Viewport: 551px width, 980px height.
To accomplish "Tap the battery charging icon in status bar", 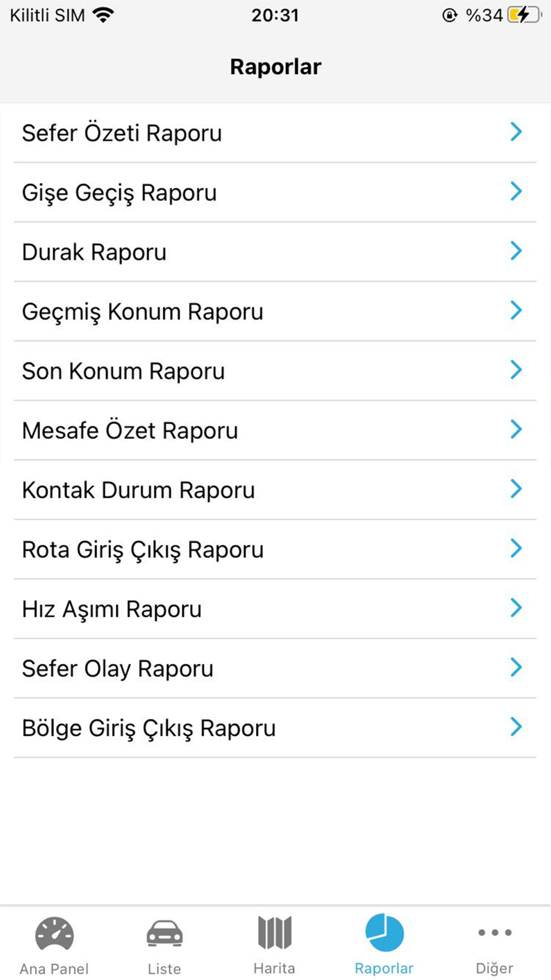I will pos(525,15).
